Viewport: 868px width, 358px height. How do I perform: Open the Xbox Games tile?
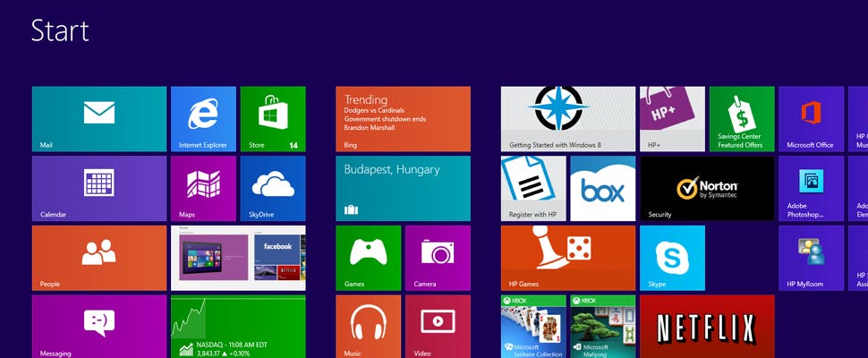point(368,258)
